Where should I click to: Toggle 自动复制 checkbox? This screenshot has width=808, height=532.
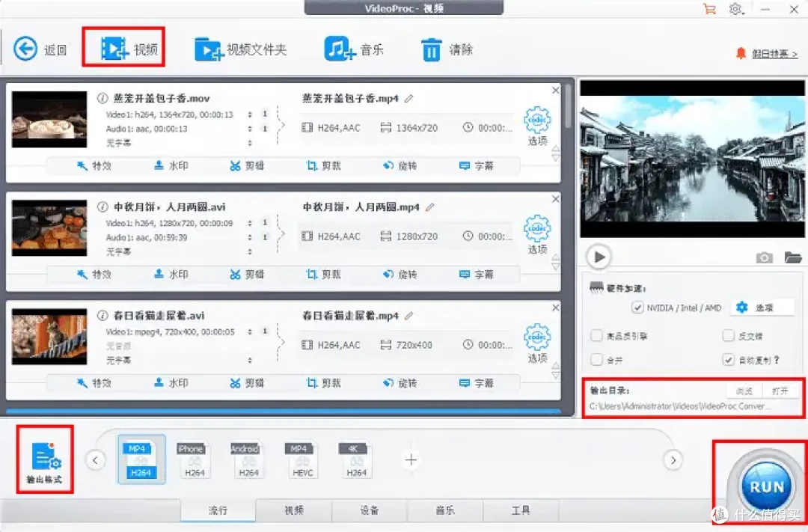coord(728,359)
